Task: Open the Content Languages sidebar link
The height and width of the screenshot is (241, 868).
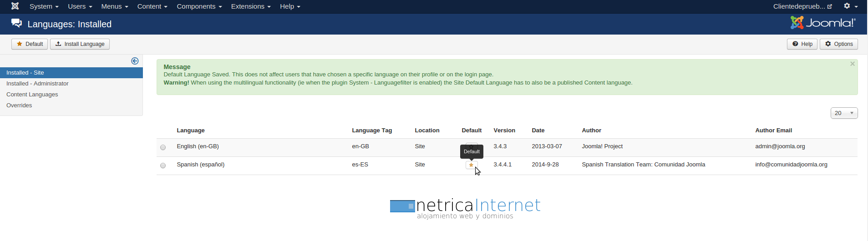Action: pos(32,95)
